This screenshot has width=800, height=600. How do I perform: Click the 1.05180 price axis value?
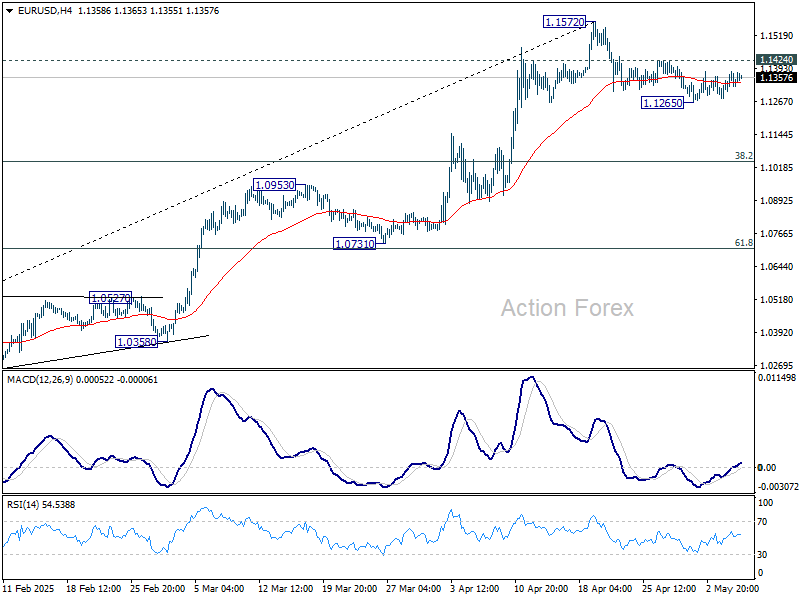click(x=777, y=299)
